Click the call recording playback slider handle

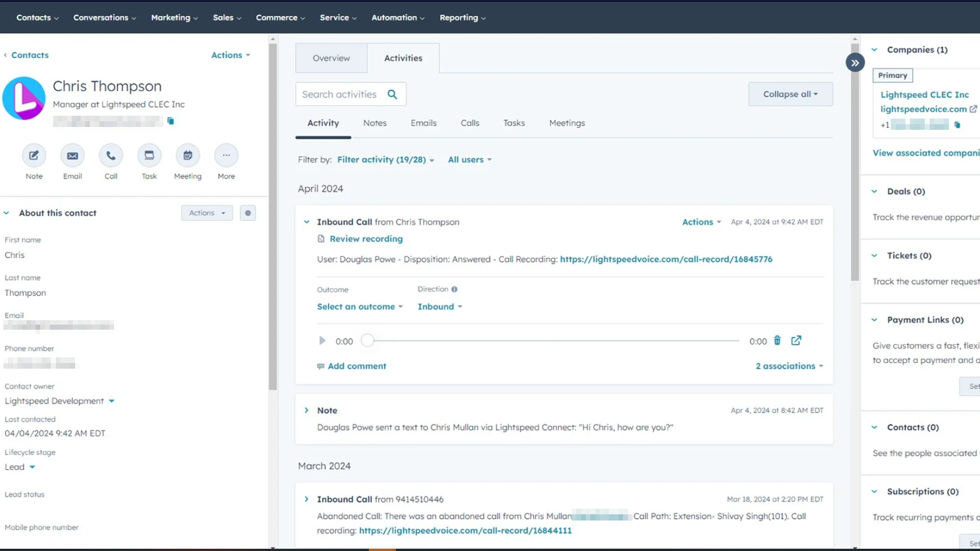tap(367, 340)
